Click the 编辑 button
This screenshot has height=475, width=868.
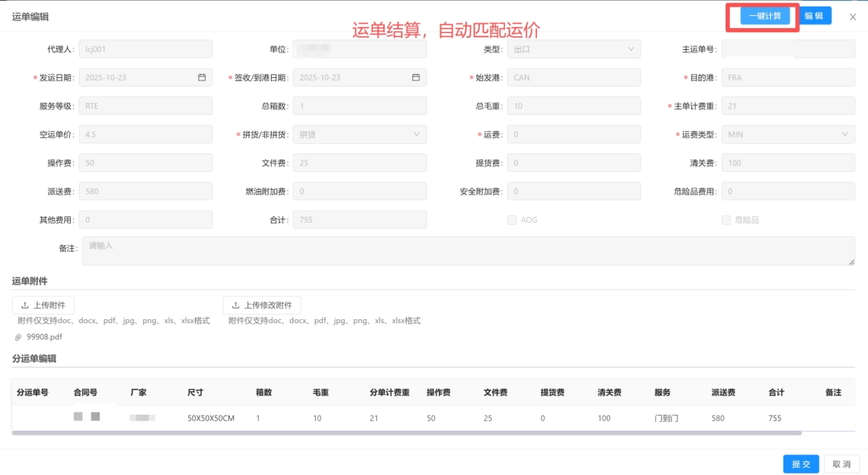point(814,16)
